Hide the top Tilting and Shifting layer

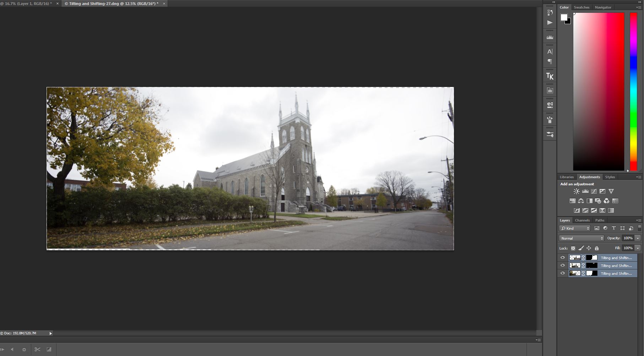click(x=562, y=258)
